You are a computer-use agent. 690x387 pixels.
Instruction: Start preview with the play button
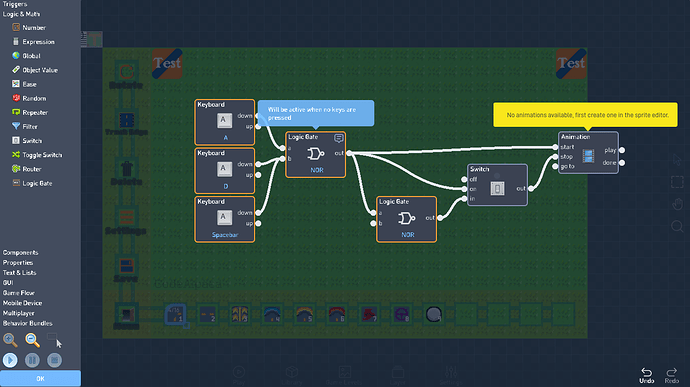pos(10,360)
